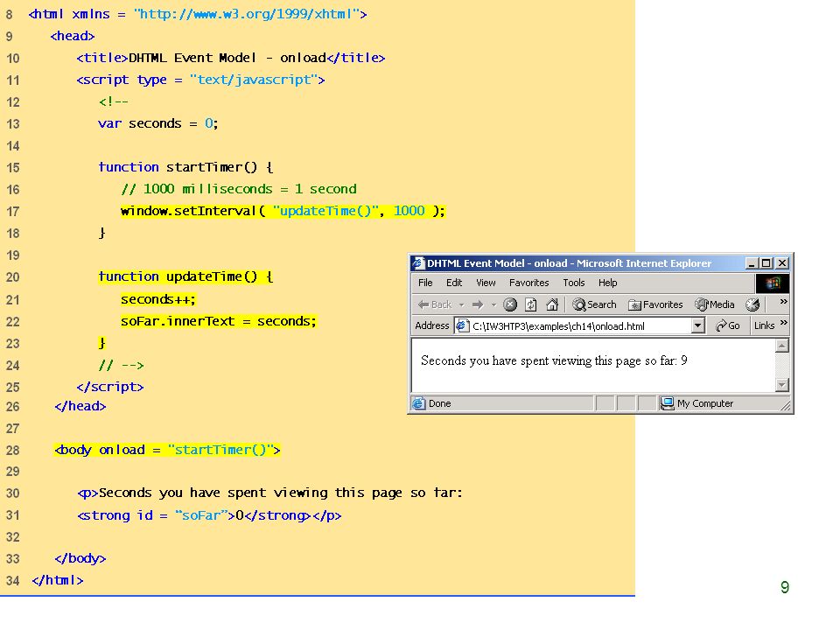Click the 'Seconds you have spent viewing' page text
Viewport: 840px width, 630px height.
click(x=554, y=360)
